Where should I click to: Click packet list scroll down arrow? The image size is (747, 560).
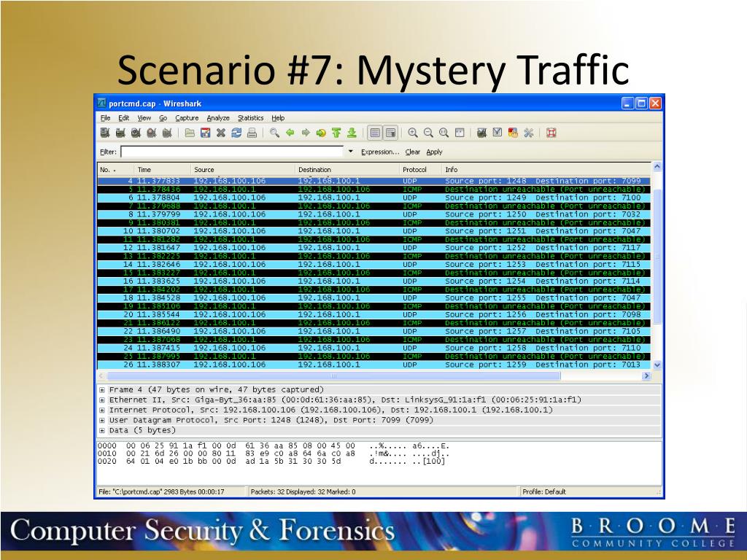(657, 365)
